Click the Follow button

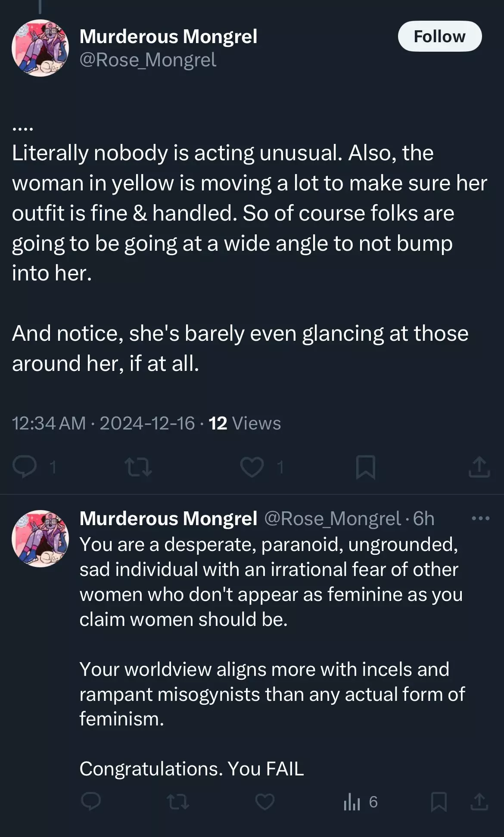tap(439, 37)
